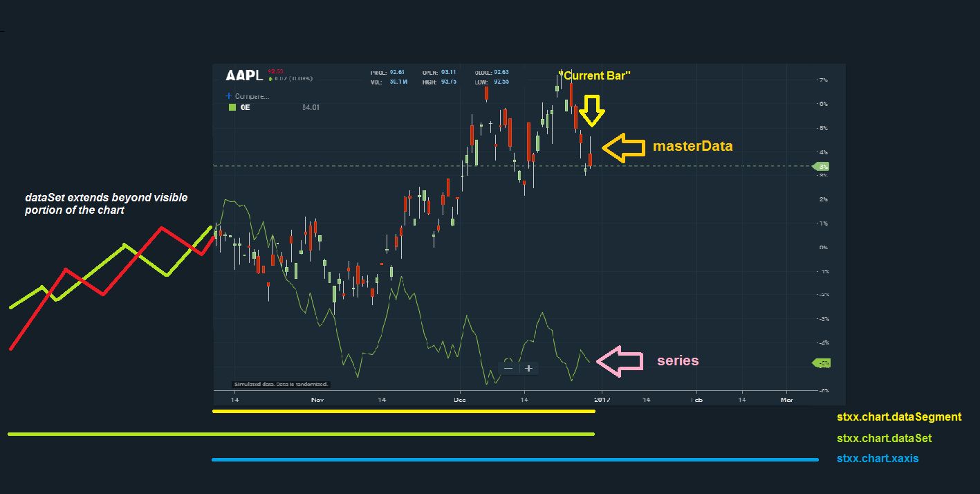Click the chart zoom in plus button
Image resolution: width=980 pixels, height=494 pixels.
pos(529,368)
